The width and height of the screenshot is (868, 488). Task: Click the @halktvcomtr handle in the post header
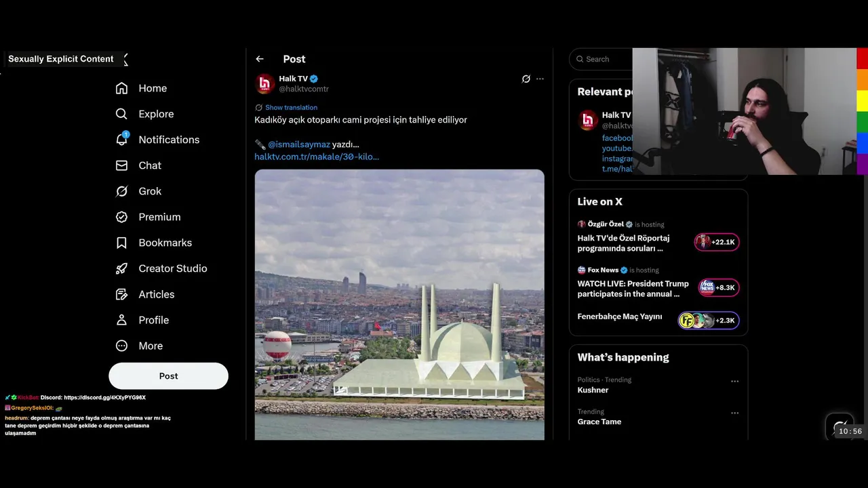304,89
